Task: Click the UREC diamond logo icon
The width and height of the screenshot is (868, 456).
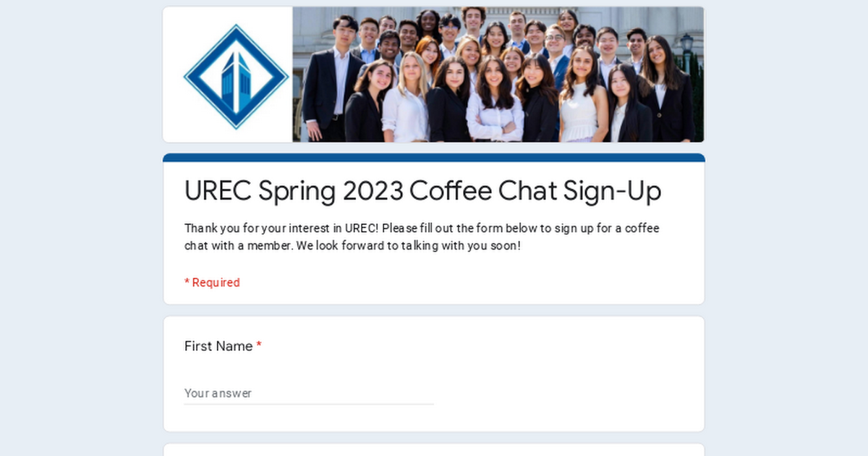Action: point(235,74)
